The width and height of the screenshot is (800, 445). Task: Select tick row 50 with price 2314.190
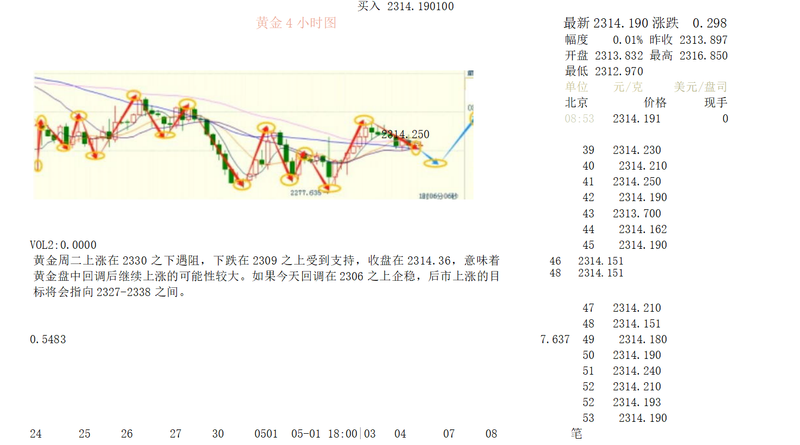(x=621, y=355)
